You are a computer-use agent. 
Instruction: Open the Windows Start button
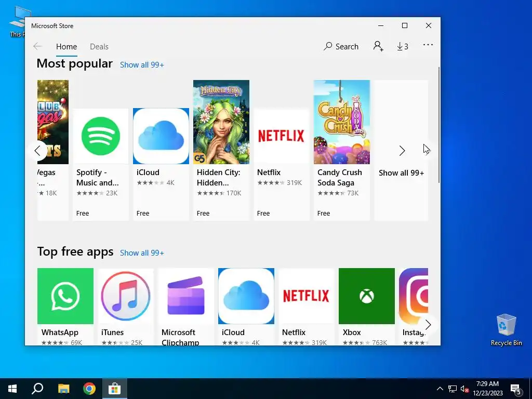(12, 389)
